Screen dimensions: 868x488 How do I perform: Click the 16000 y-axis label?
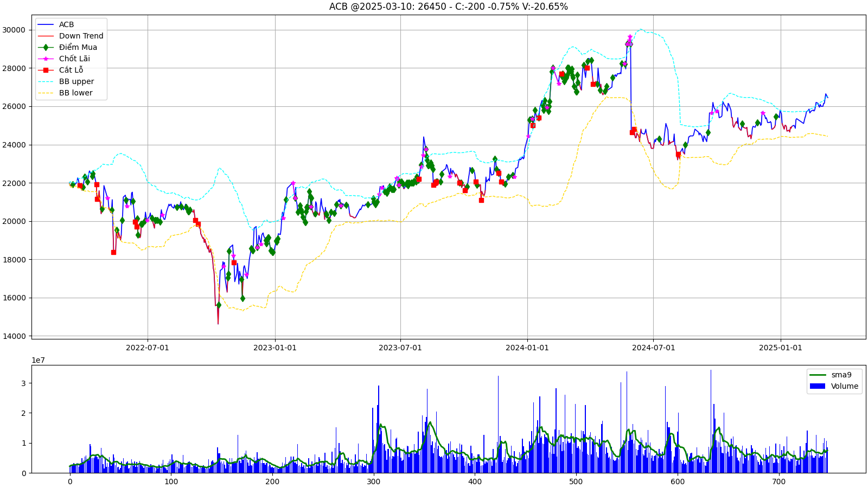14,298
